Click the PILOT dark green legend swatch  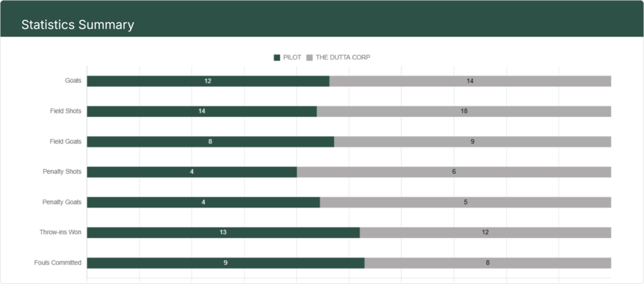(x=277, y=57)
